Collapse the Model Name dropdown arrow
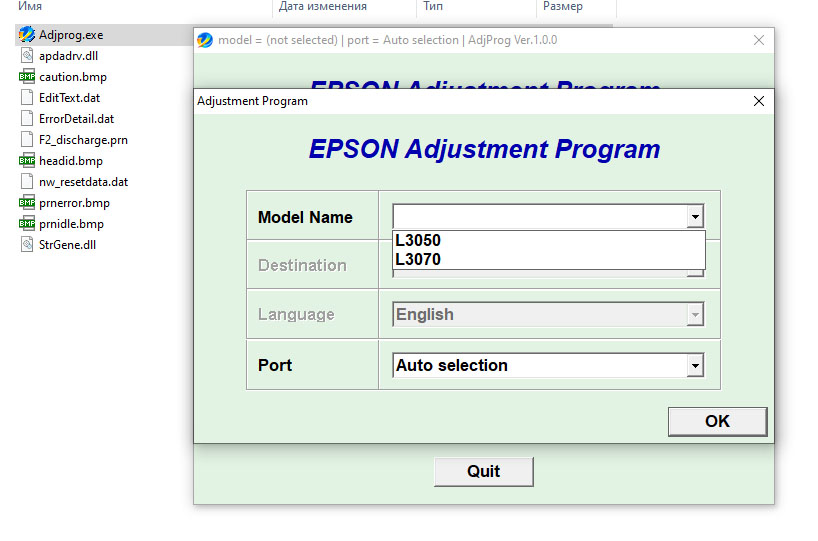Viewport: 818px width, 541px height. tap(695, 217)
